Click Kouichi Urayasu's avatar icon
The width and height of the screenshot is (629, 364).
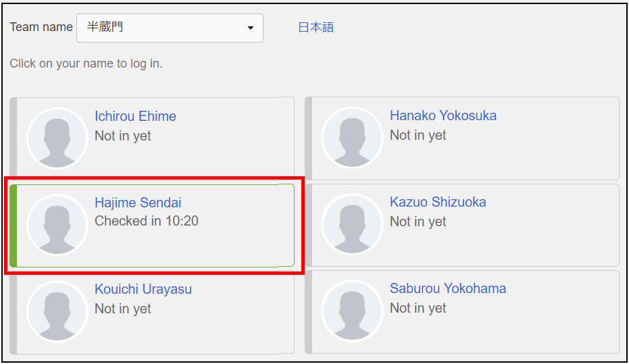coord(57,311)
